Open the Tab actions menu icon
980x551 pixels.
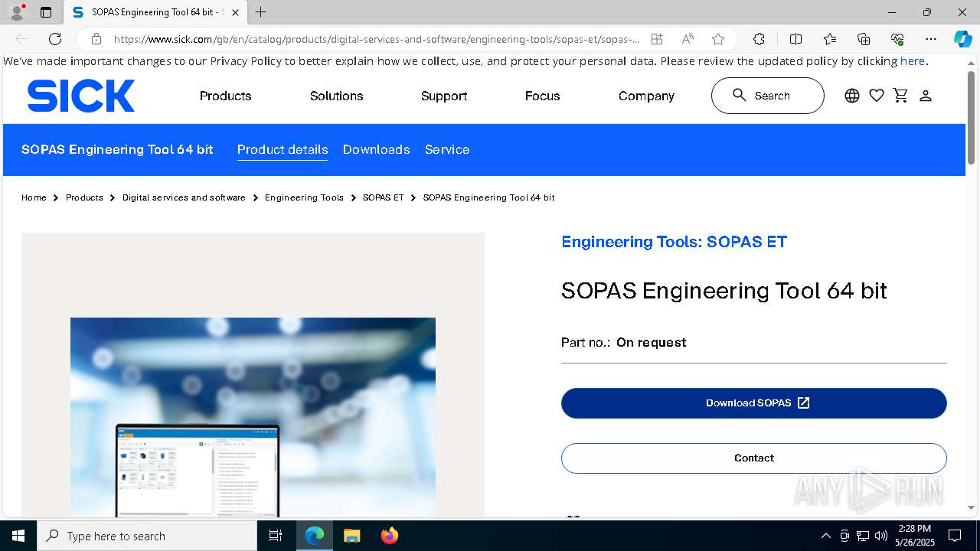46,12
